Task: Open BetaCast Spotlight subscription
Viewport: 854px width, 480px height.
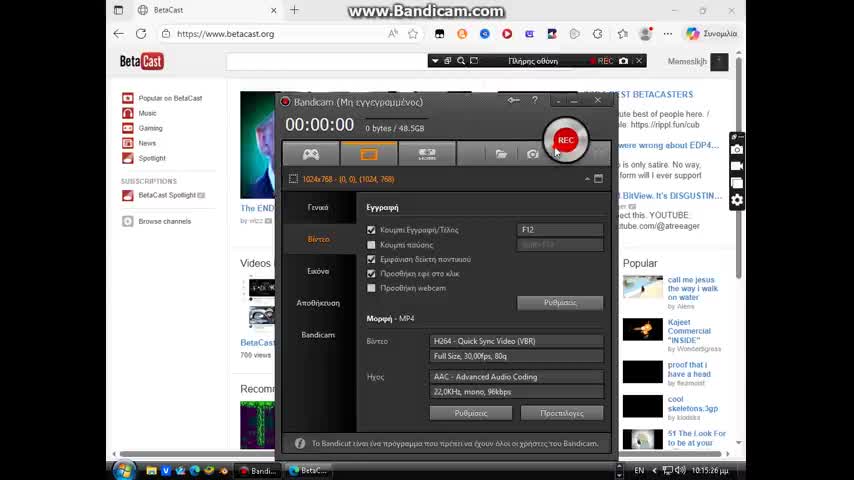Action: pyautogui.click(x=167, y=195)
